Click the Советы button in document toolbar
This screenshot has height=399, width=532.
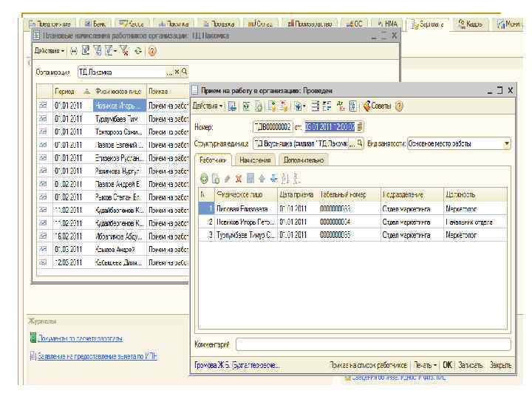coord(377,106)
